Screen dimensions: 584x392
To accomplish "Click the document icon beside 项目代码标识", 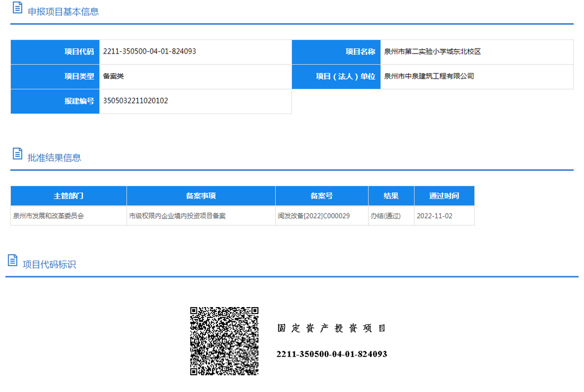I will pyautogui.click(x=12, y=260).
